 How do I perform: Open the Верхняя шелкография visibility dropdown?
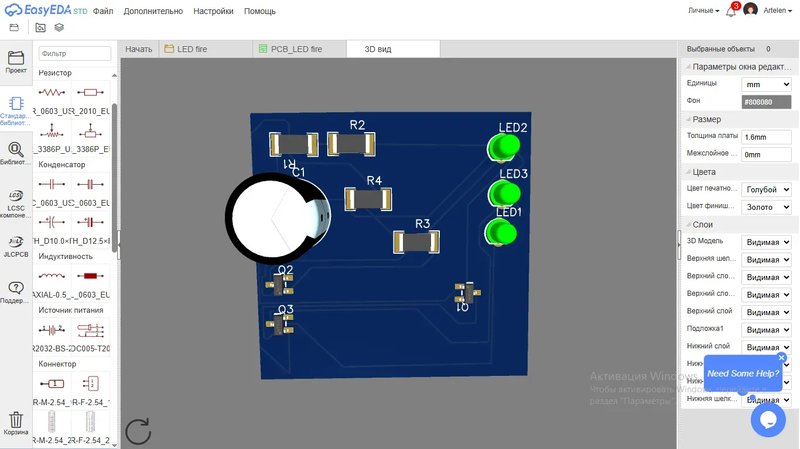pyautogui.click(x=766, y=260)
